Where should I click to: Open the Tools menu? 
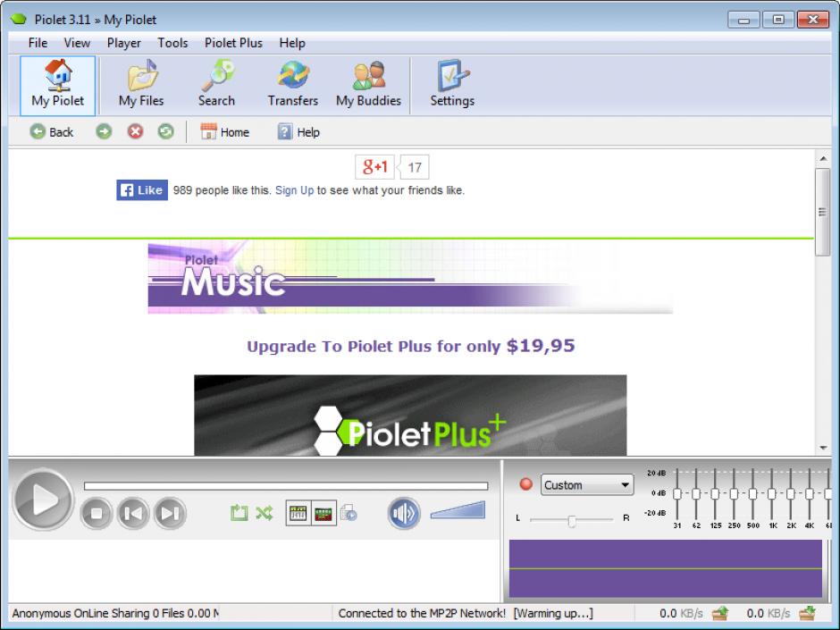(172, 43)
